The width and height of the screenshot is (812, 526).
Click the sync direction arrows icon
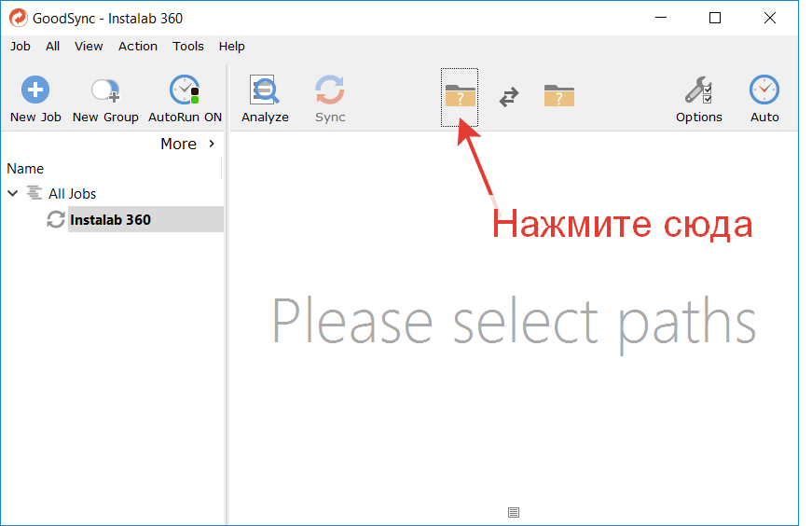click(509, 97)
